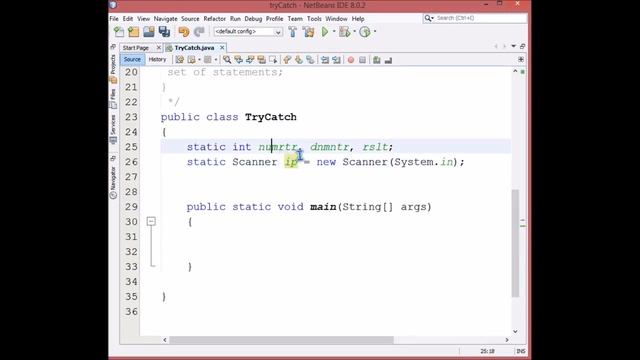640x360 pixels.
Task: Click the scroll down arrow
Action: 515,331
